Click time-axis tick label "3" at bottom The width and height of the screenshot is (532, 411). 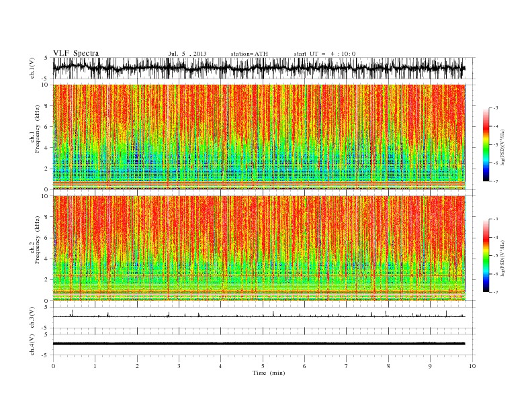179,366
